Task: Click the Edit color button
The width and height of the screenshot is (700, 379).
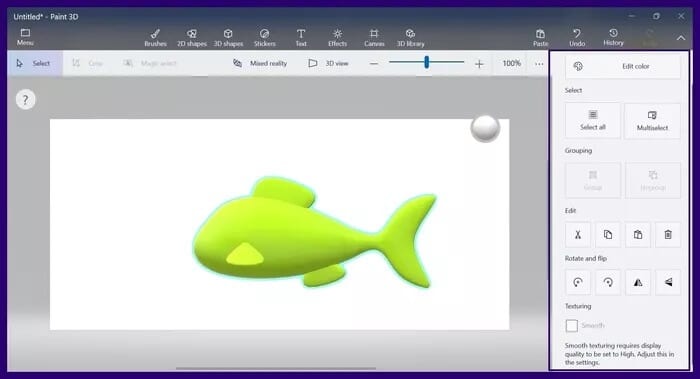Action: pos(623,67)
